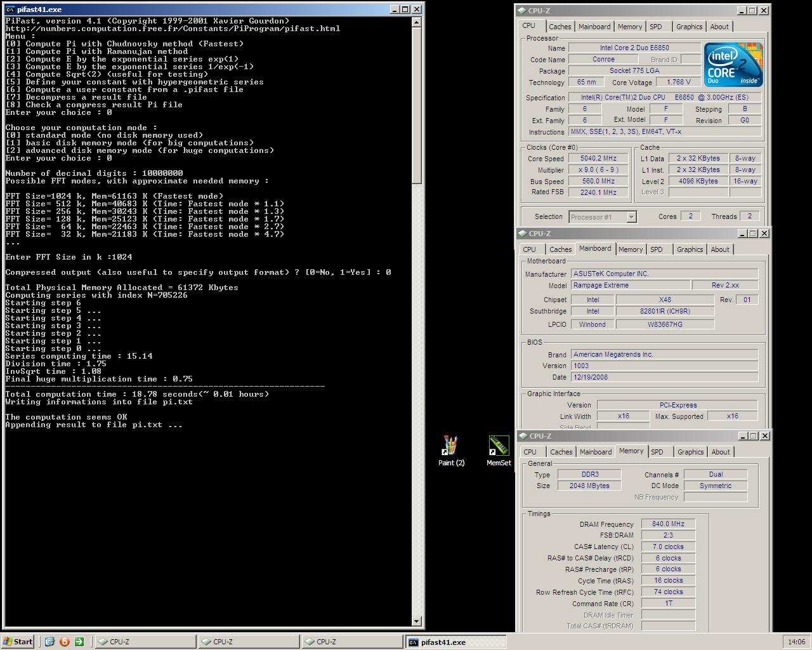
Task: Click the pifast41.exe title bar icon
Action: 11,10
